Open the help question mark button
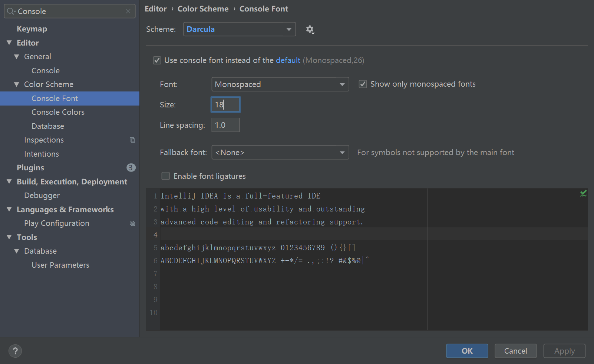594x364 pixels. tap(15, 351)
